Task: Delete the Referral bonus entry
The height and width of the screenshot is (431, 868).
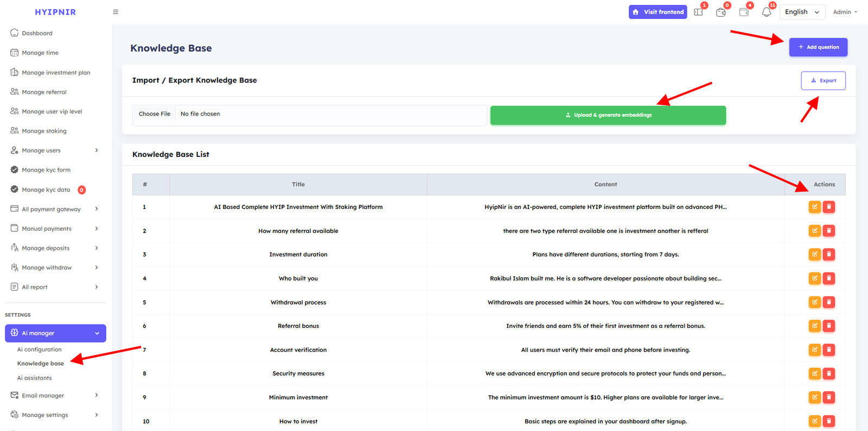Action: coord(829,326)
